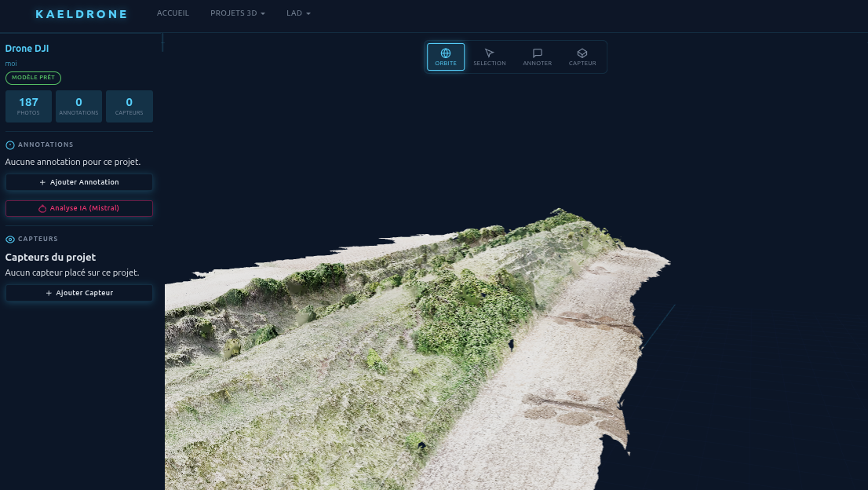
Task: Click the CAPTEUR cube icon in the toolbar
Action: click(x=582, y=53)
